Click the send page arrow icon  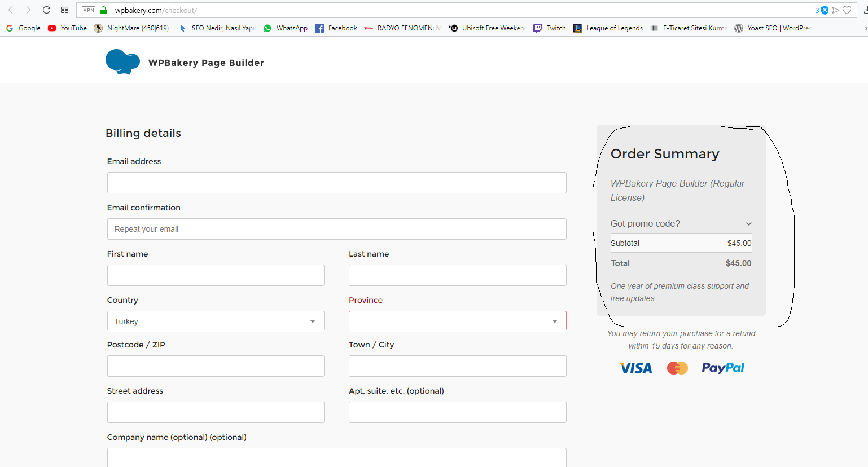click(x=836, y=10)
